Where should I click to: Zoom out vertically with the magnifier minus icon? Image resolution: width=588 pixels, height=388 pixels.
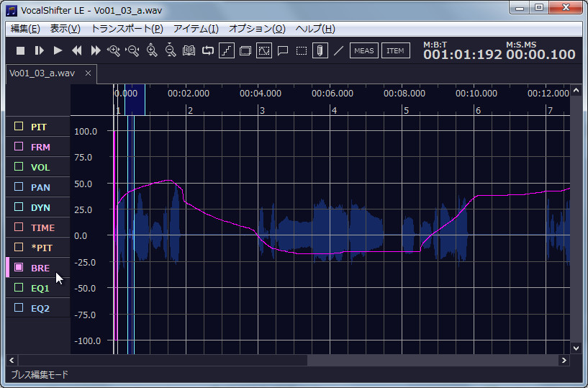(171, 50)
